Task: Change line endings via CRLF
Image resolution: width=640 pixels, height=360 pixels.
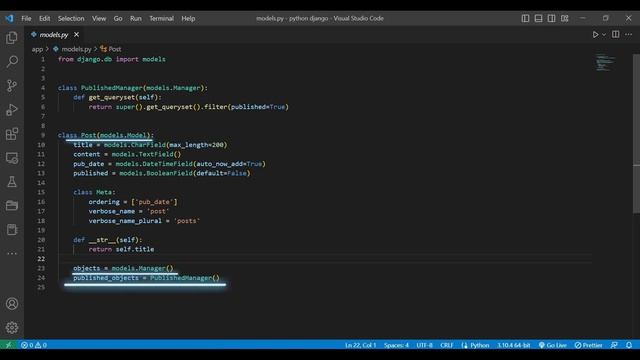Action: 447,345
